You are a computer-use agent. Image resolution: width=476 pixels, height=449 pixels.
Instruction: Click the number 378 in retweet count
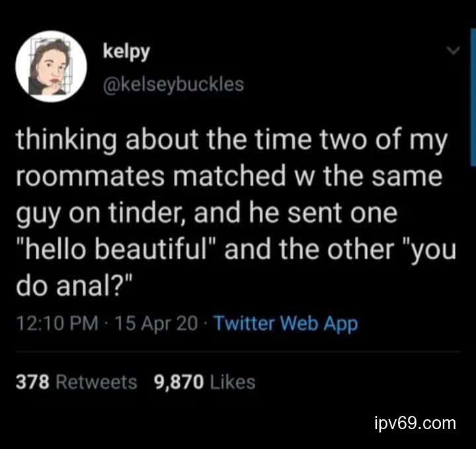[x=30, y=382]
